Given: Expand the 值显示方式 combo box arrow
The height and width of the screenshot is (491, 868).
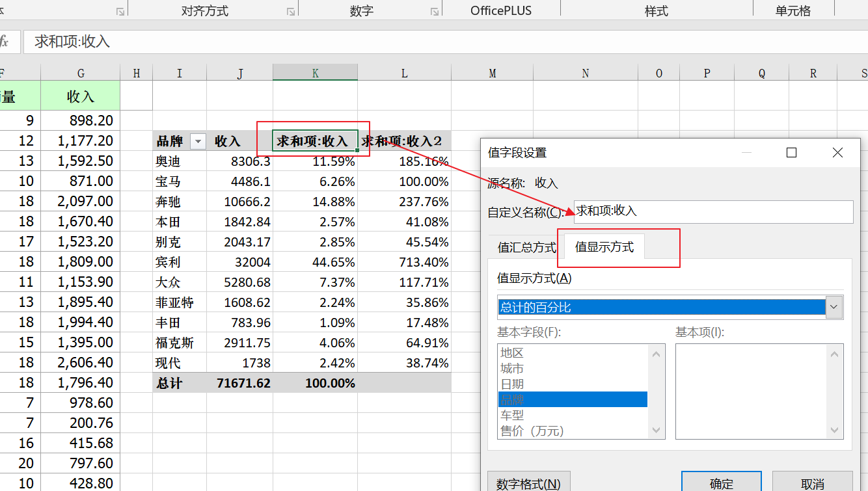Looking at the screenshot, I should pos(835,307).
